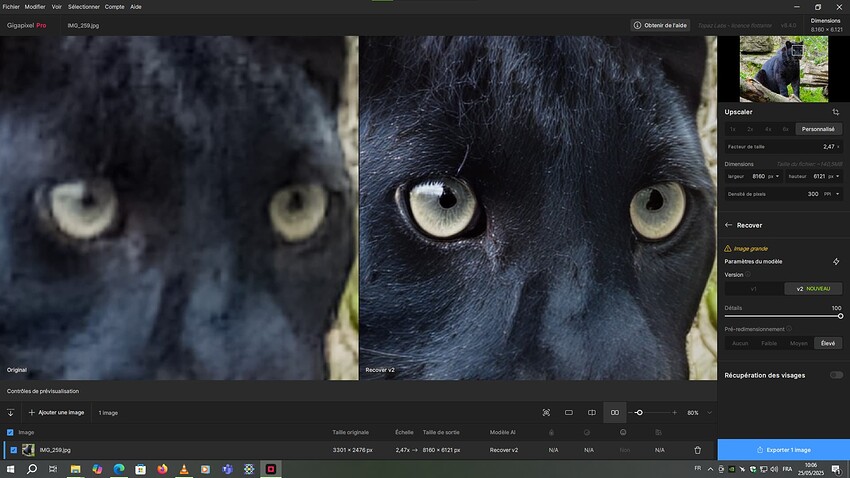This screenshot has width=850, height=478.
Task: Click Ajouter une image button
Action: click(56, 412)
